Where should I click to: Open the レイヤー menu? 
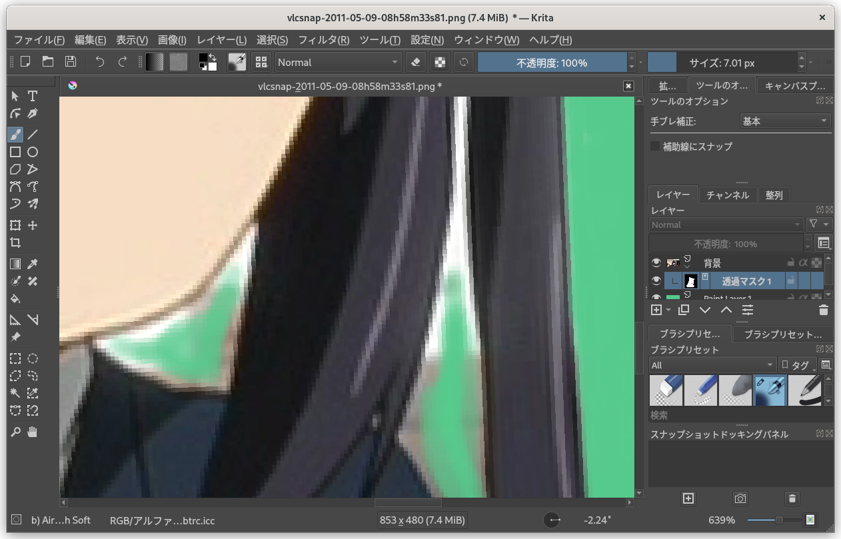click(222, 40)
